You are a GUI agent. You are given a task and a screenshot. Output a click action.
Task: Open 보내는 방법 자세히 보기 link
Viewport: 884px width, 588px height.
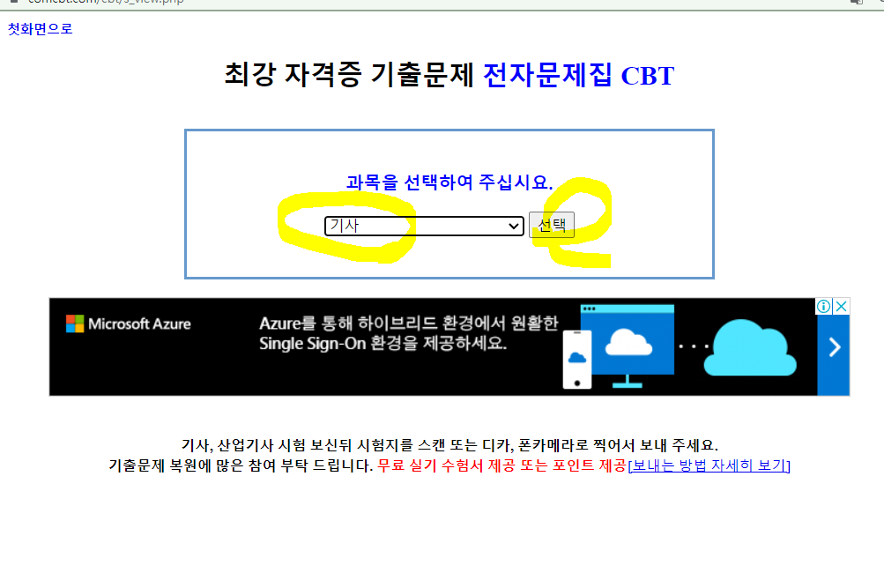(709, 465)
